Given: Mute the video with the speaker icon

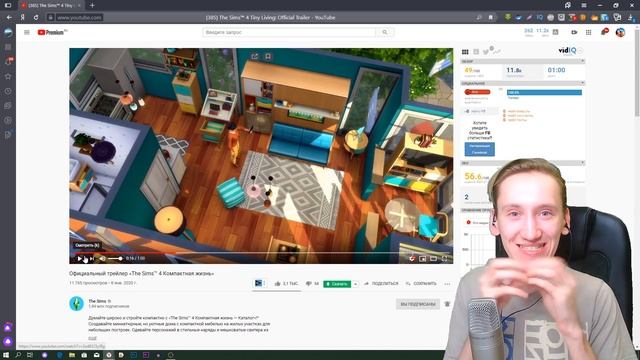Looking at the screenshot, I should point(102,258).
